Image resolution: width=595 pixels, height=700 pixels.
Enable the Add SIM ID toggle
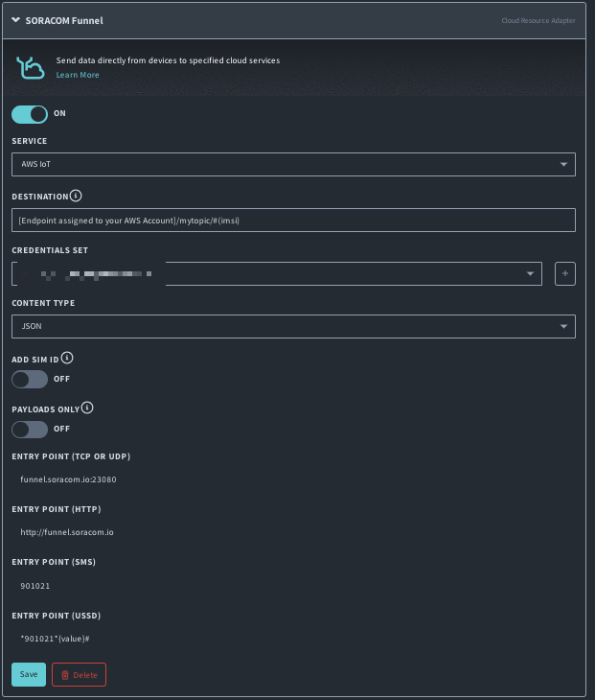[30, 379]
